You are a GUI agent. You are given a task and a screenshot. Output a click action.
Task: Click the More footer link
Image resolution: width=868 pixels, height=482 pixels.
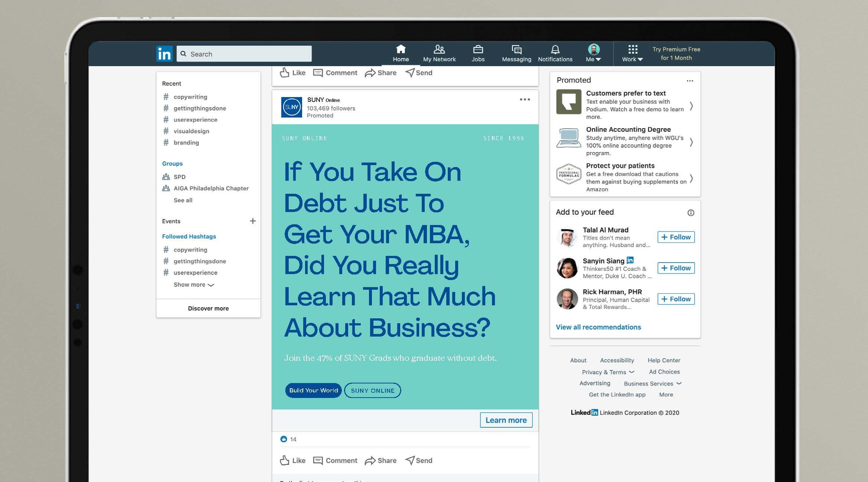666,395
